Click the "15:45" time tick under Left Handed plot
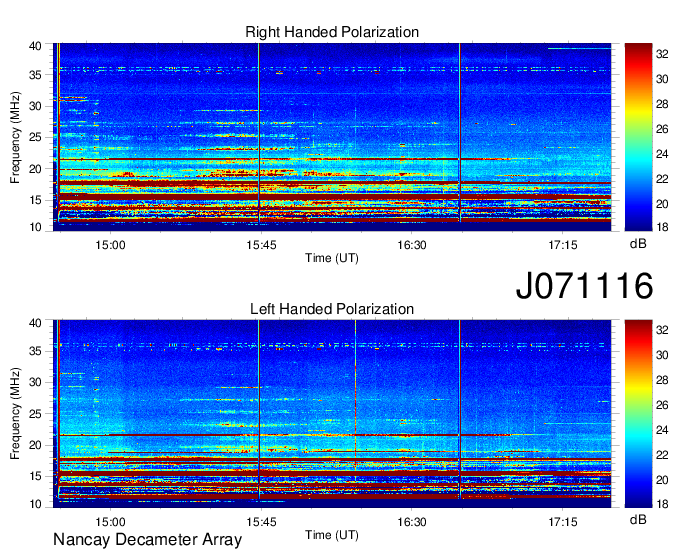The height and width of the screenshot is (552, 680). (x=261, y=522)
